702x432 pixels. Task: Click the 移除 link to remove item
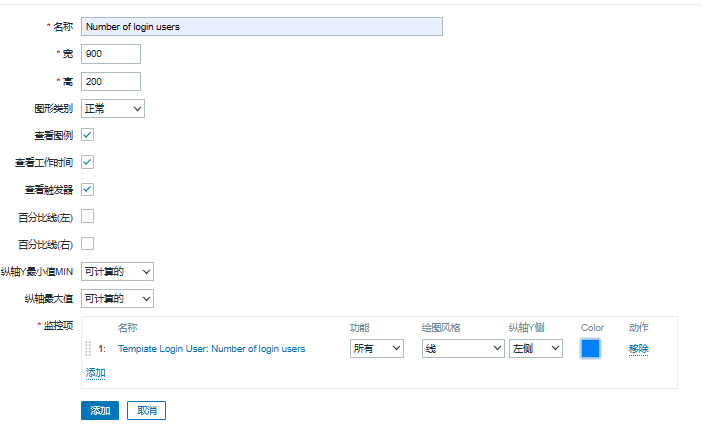pos(638,349)
